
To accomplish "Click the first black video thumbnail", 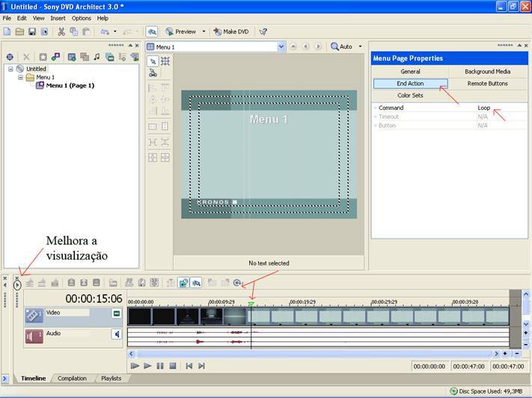I will tap(139, 316).
